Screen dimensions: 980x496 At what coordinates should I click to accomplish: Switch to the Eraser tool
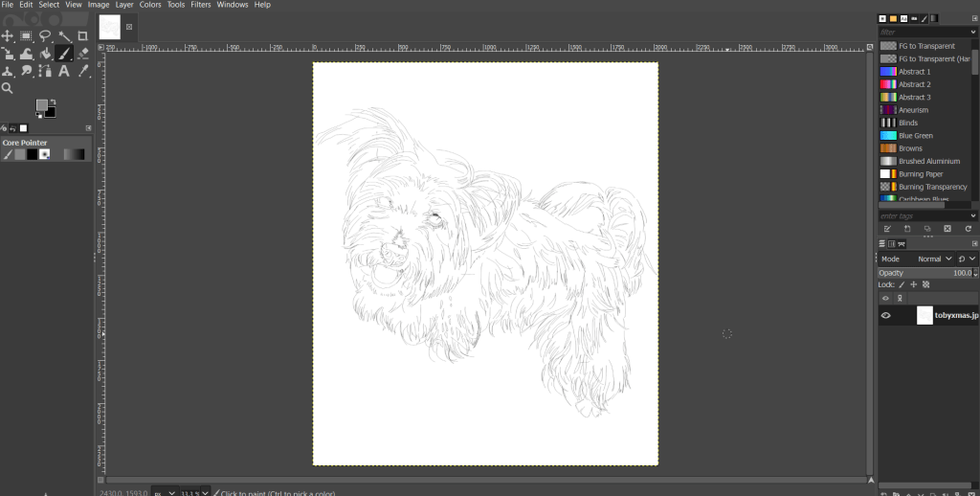82,54
